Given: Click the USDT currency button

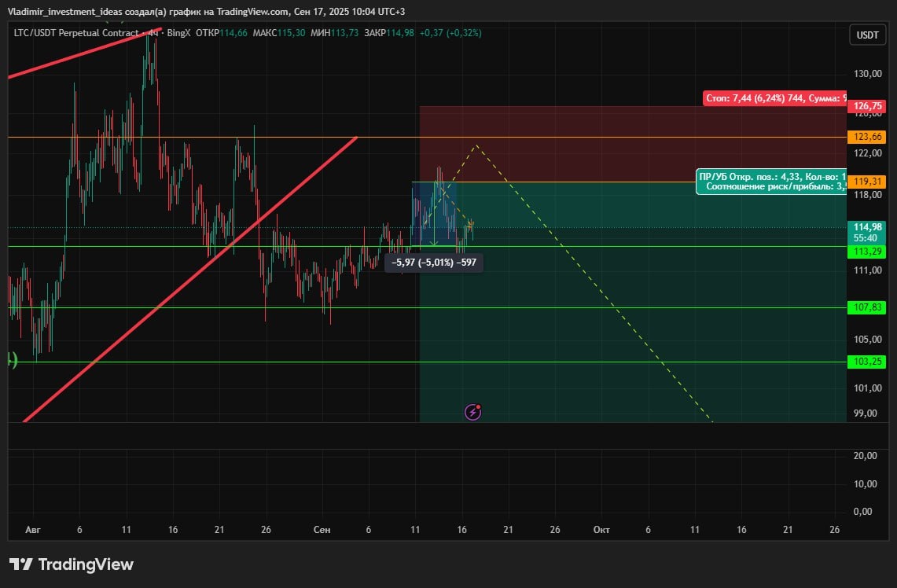Looking at the screenshot, I should pos(867,35).
